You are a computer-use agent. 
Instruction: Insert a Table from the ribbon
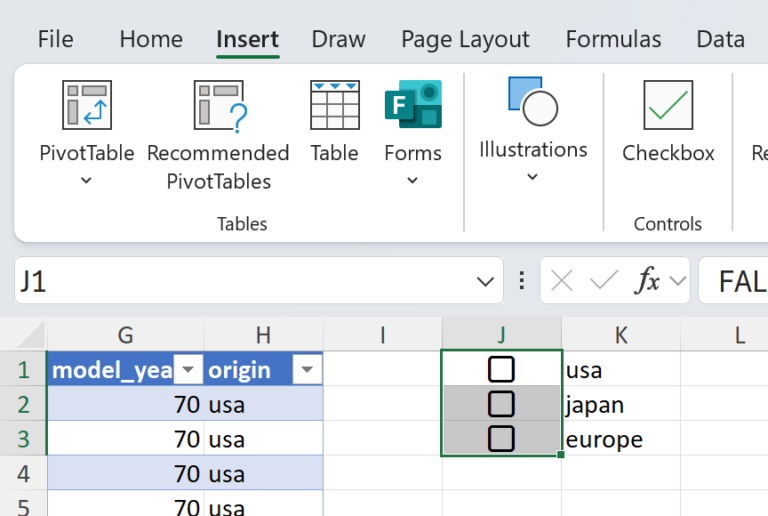(x=334, y=106)
